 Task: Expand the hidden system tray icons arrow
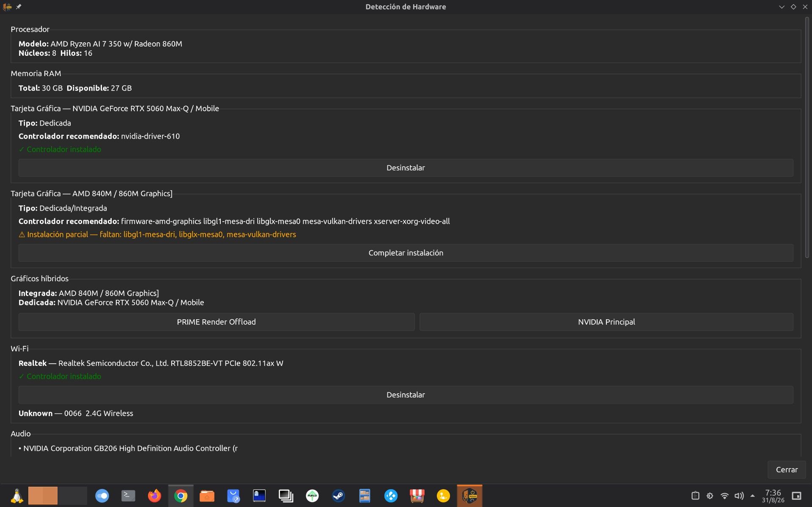click(x=752, y=496)
